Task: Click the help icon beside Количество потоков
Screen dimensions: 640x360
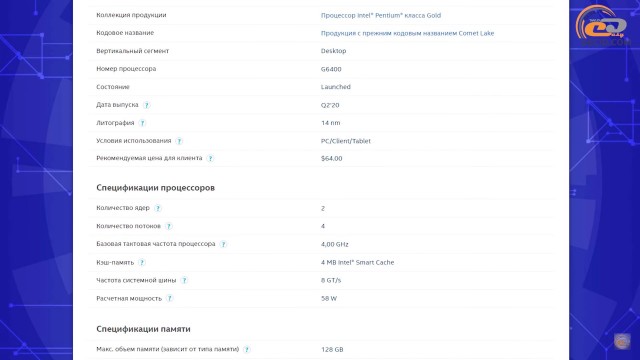Action: click(x=169, y=226)
